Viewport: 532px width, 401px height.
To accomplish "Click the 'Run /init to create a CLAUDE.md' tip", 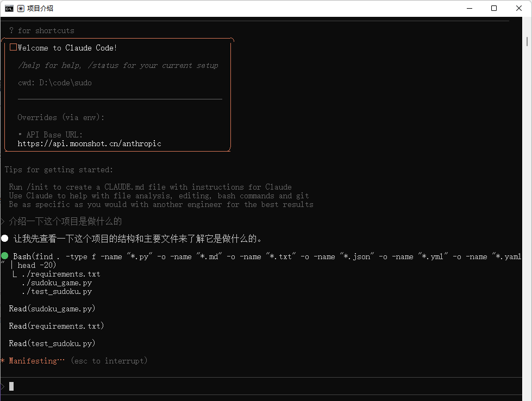I will pos(151,187).
